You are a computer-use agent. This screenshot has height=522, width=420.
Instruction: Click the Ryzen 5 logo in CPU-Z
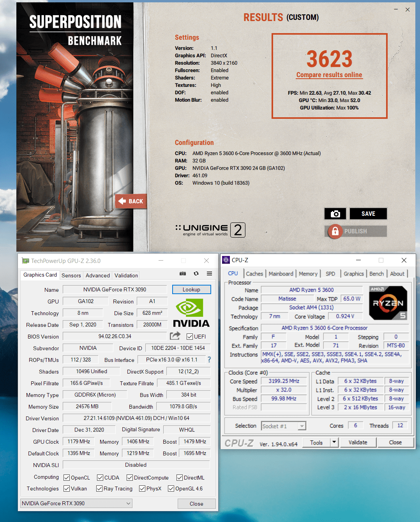point(388,303)
